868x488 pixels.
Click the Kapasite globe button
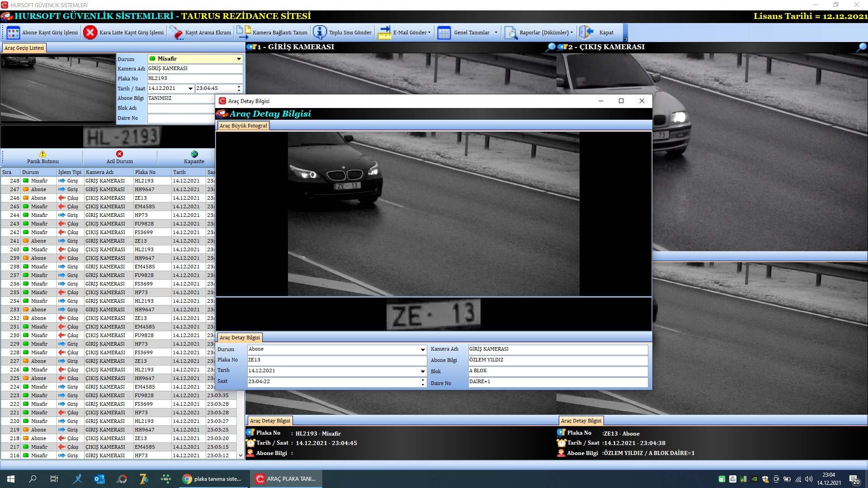(x=194, y=157)
